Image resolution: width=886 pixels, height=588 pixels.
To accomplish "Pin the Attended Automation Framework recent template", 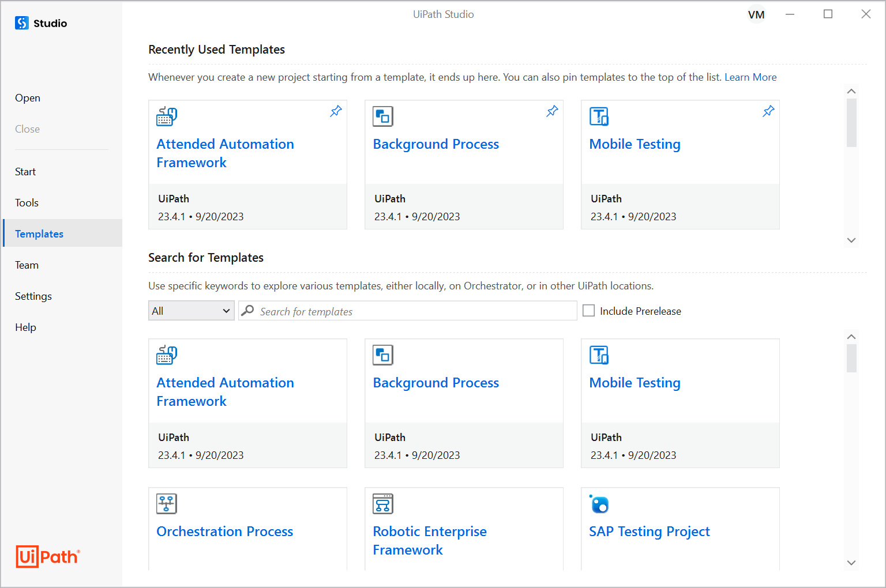I will point(336,111).
